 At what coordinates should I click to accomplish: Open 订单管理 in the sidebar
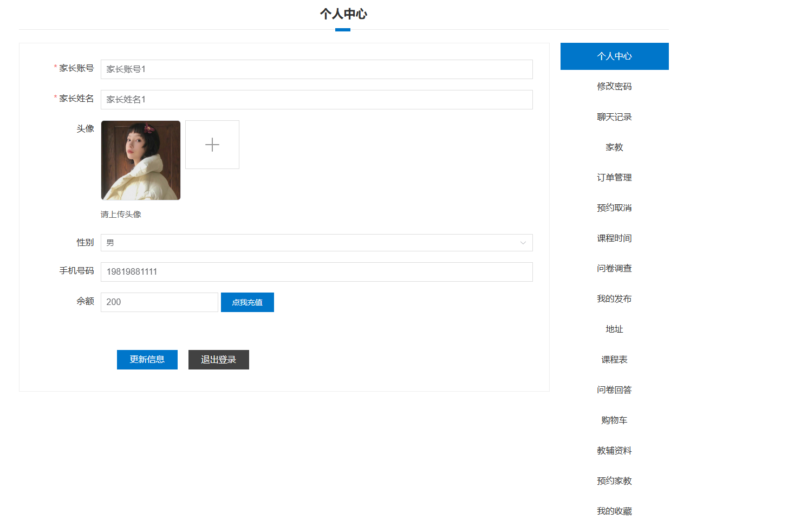[x=614, y=178]
